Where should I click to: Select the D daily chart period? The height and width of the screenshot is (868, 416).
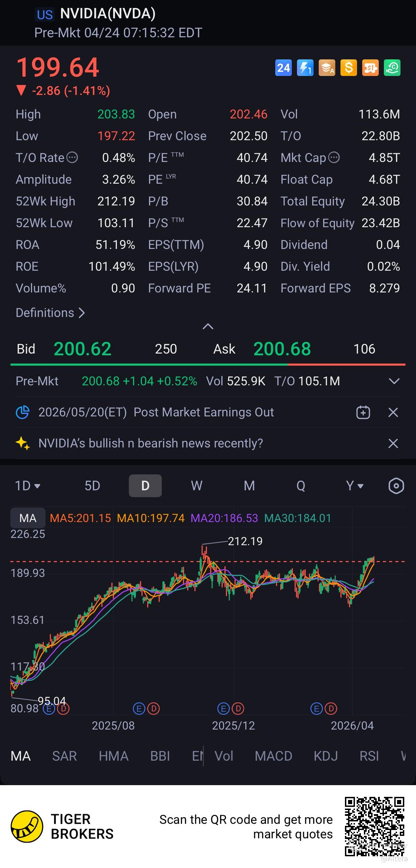coord(145,486)
